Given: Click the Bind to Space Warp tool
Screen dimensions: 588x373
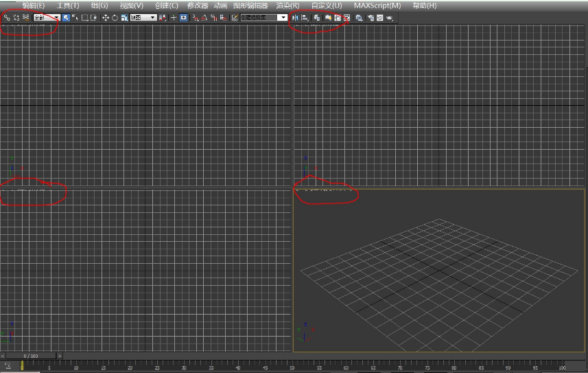Looking at the screenshot, I should coord(25,17).
